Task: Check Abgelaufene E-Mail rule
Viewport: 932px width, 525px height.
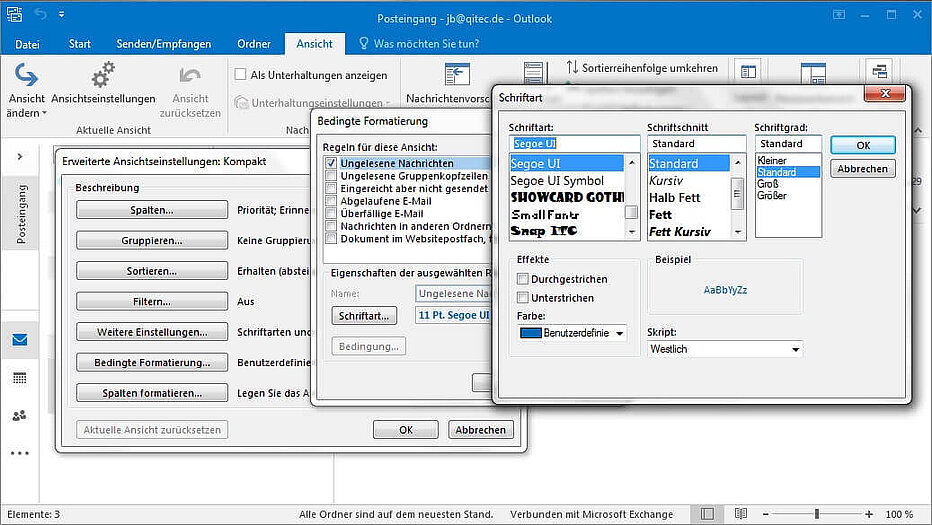Action: 331,201
